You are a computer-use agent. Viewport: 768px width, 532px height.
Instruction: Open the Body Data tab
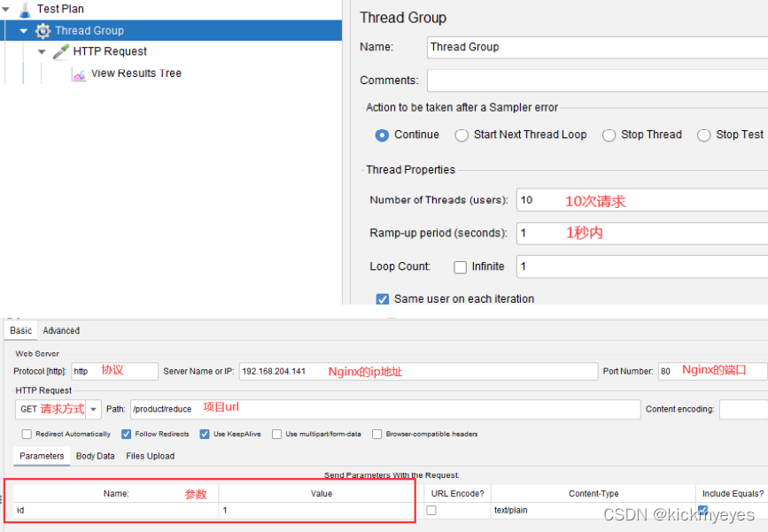95,456
